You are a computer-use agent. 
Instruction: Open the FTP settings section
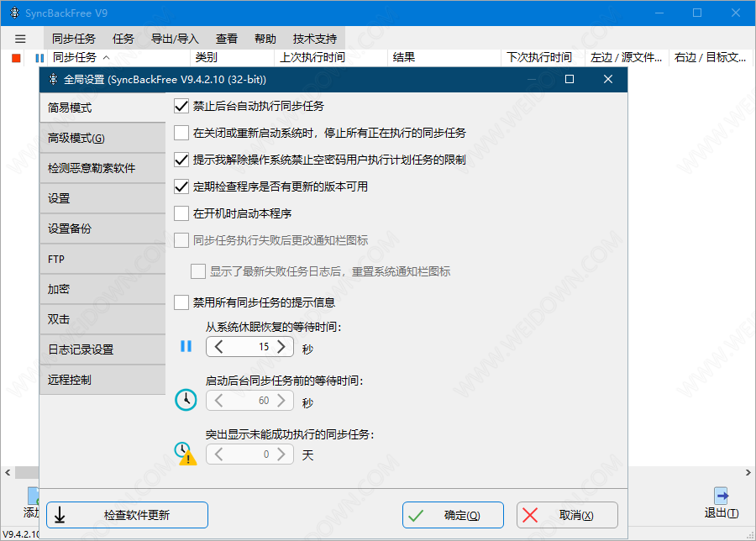[102, 259]
